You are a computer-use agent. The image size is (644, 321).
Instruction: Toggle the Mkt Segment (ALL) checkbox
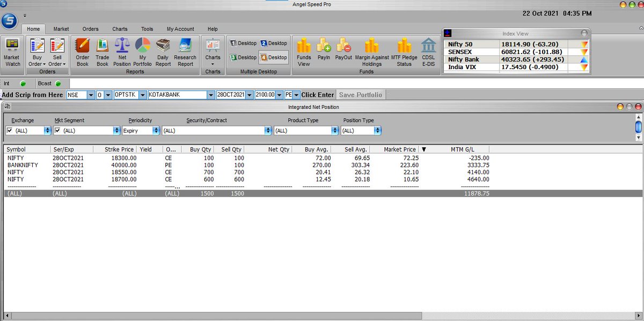click(x=57, y=130)
